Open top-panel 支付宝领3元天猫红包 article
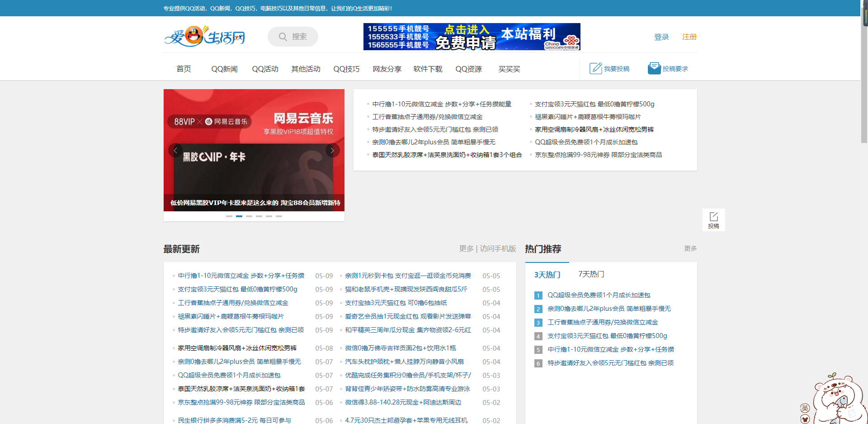Viewport: 868px width, 424px height. tap(594, 104)
